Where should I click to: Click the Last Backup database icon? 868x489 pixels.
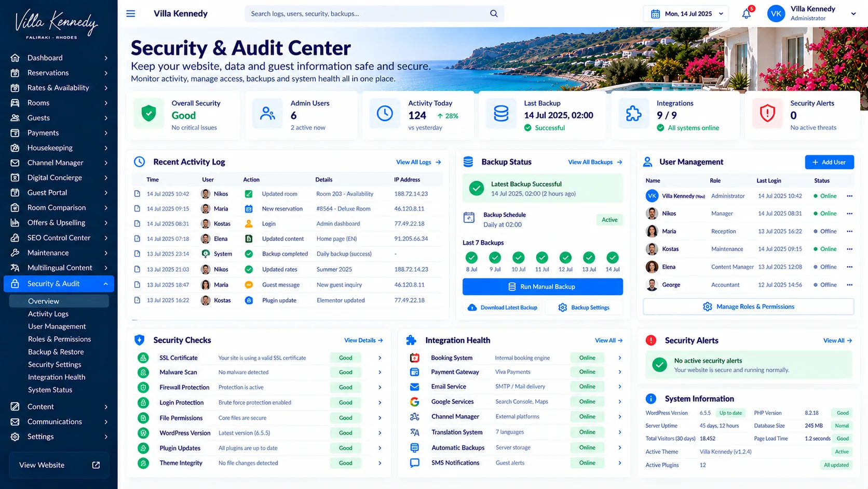[501, 113]
